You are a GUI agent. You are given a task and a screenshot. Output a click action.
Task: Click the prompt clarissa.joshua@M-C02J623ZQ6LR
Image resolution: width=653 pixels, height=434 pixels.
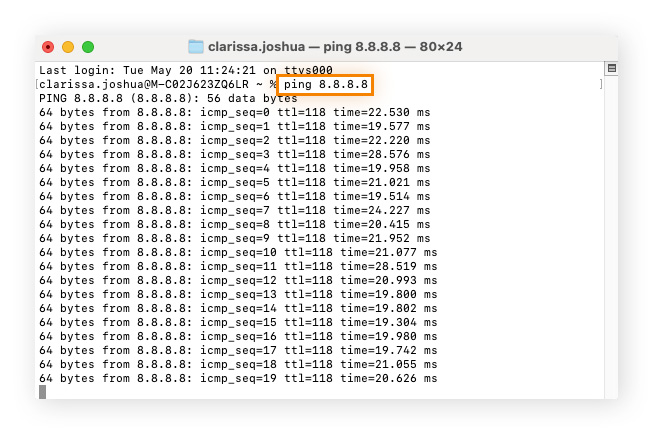(x=144, y=85)
